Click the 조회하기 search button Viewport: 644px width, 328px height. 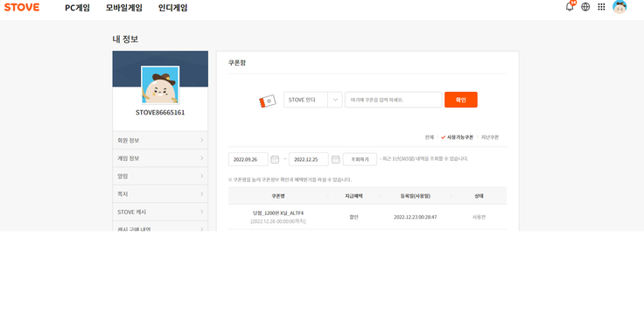tap(360, 159)
